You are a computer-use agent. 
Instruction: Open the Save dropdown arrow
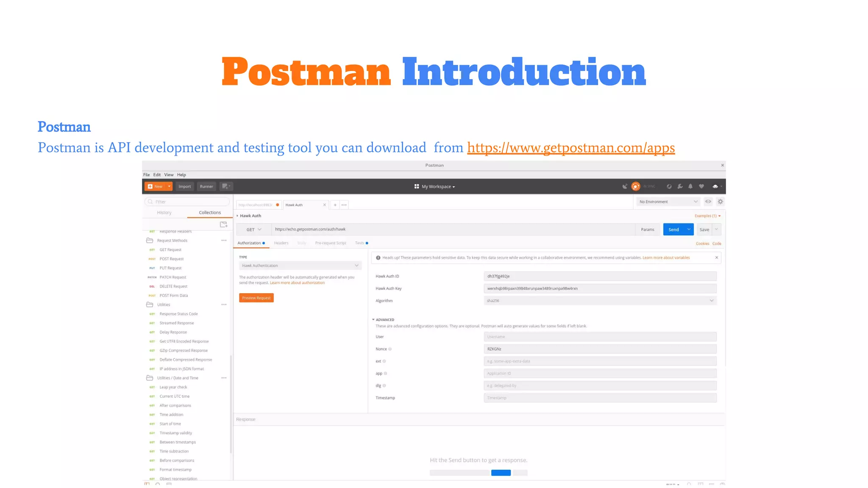(x=716, y=230)
